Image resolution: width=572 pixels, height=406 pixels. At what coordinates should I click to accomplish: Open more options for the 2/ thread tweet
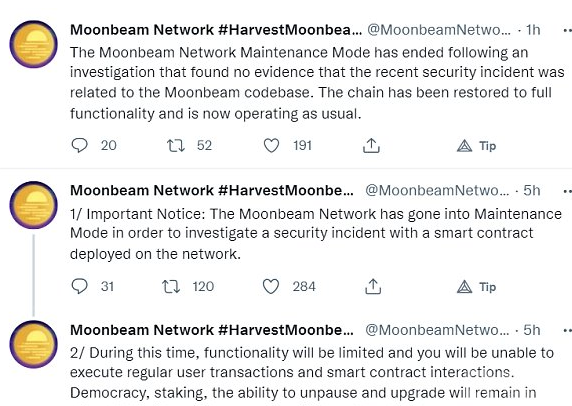(x=567, y=330)
